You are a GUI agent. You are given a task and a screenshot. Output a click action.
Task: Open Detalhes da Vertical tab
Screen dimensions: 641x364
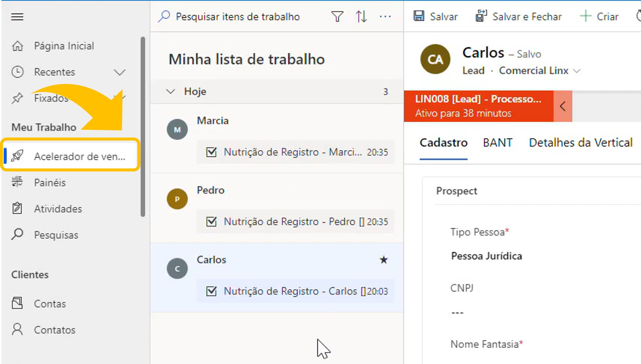(x=580, y=143)
